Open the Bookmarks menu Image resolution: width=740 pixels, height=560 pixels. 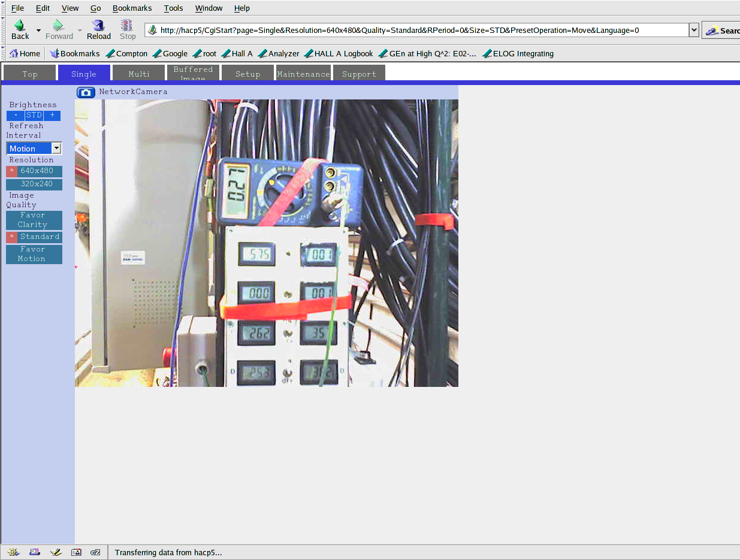(x=132, y=8)
